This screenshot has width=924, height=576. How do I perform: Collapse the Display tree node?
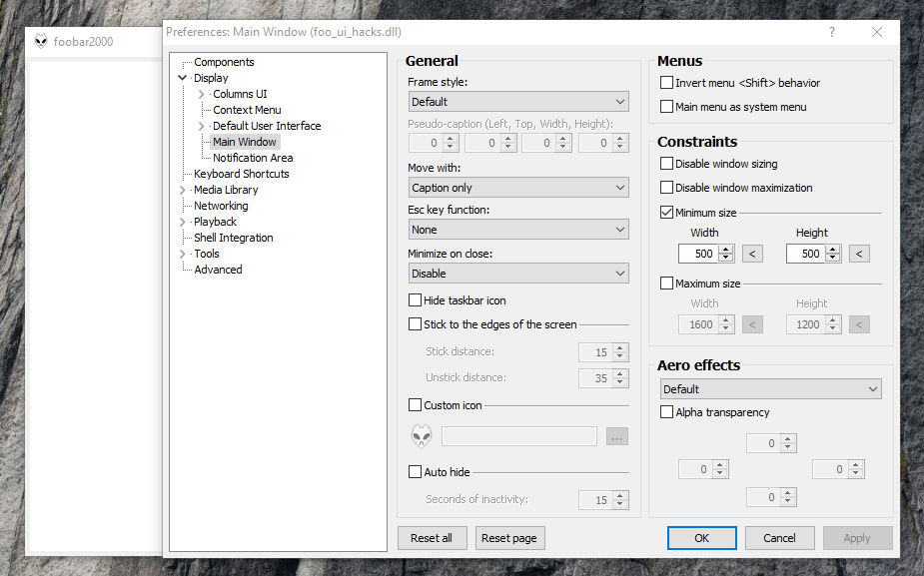tap(183, 78)
